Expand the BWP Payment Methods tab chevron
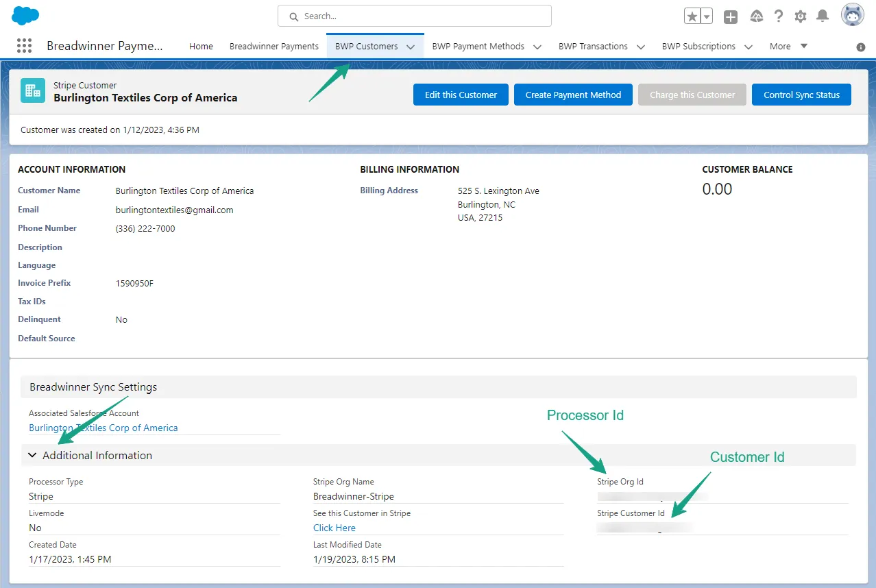 pyautogui.click(x=537, y=47)
